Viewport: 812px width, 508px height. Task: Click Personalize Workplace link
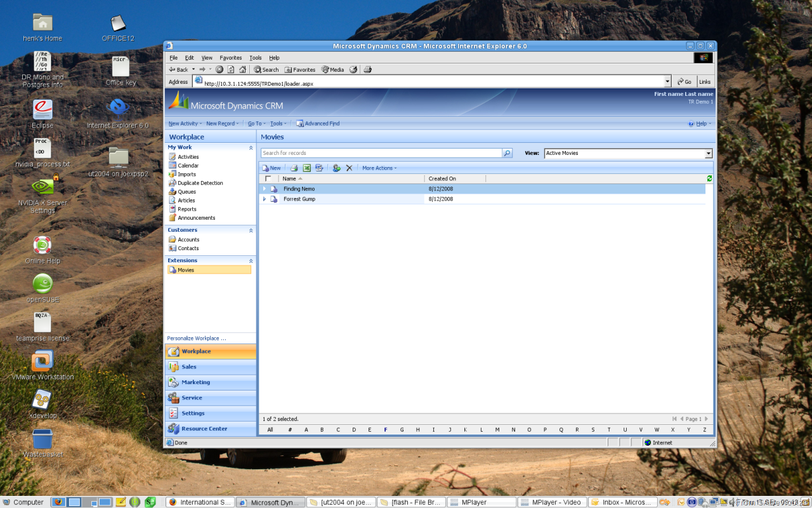click(197, 338)
